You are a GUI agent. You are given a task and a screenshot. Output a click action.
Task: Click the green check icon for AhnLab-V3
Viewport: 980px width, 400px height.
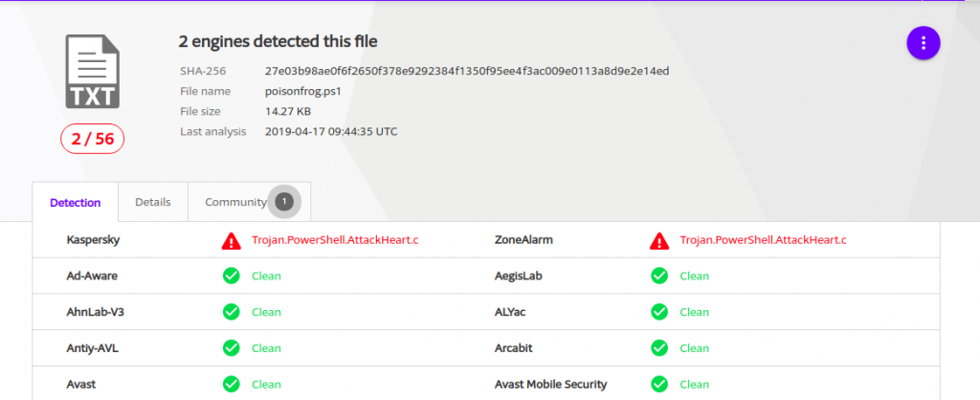click(232, 312)
